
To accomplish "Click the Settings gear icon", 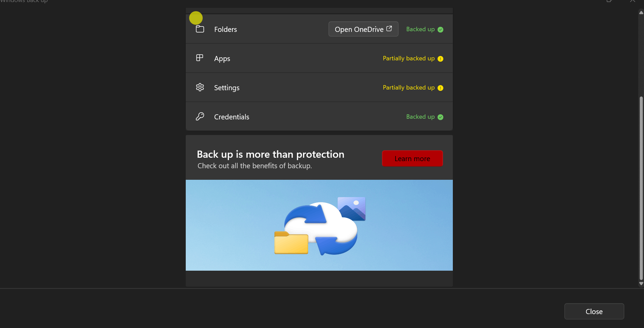I will click(x=200, y=87).
